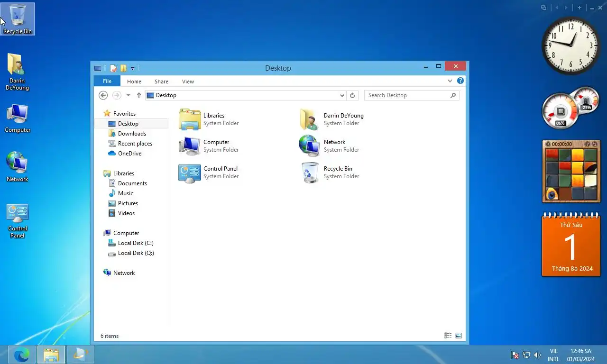Click the blue File menu button
607x364 pixels.
pos(107,81)
